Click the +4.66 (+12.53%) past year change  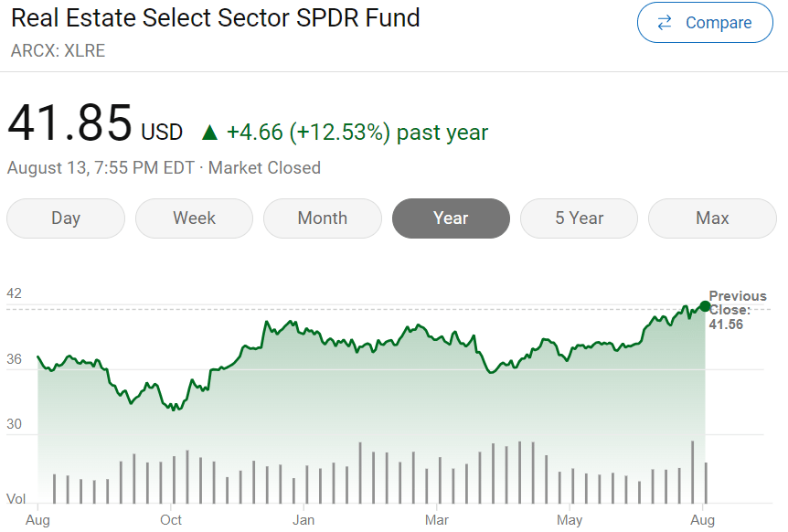coord(357,133)
